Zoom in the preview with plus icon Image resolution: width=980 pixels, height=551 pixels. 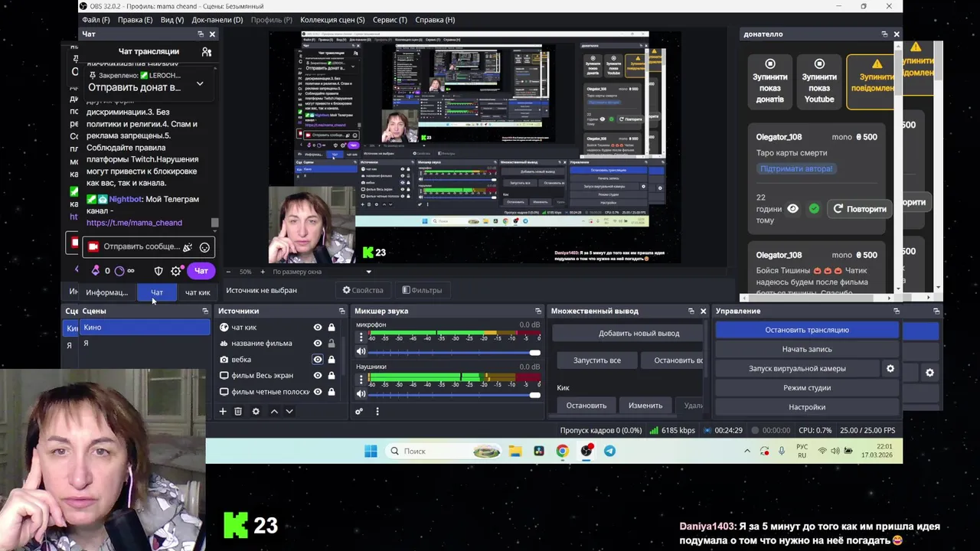coord(263,272)
